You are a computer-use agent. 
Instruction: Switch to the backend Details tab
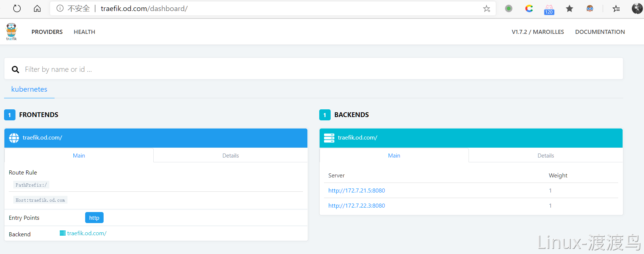click(x=546, y=155)
